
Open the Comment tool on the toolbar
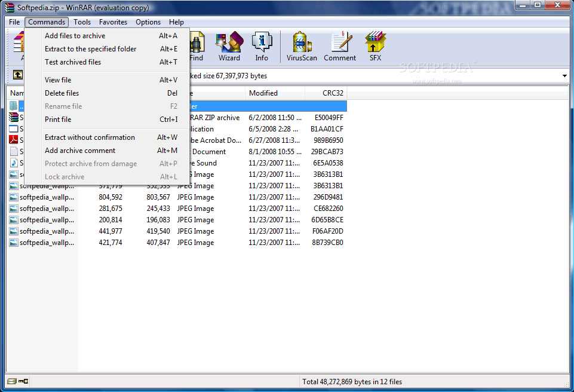pyautogui.click(x=339, y=46)
